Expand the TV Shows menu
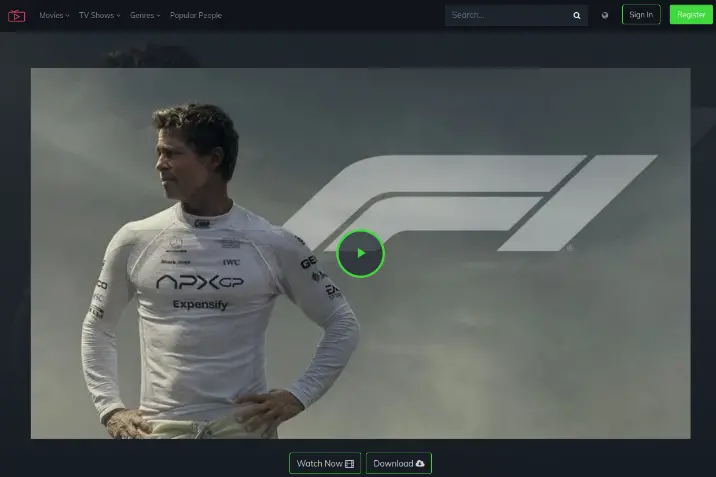The height and width of the screenshot is (477, 716). 100,16
